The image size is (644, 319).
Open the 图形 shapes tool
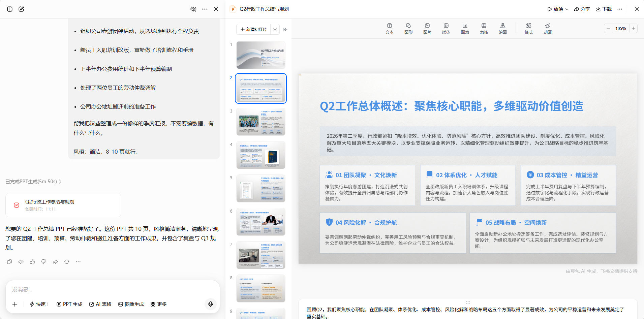[408, 29]
